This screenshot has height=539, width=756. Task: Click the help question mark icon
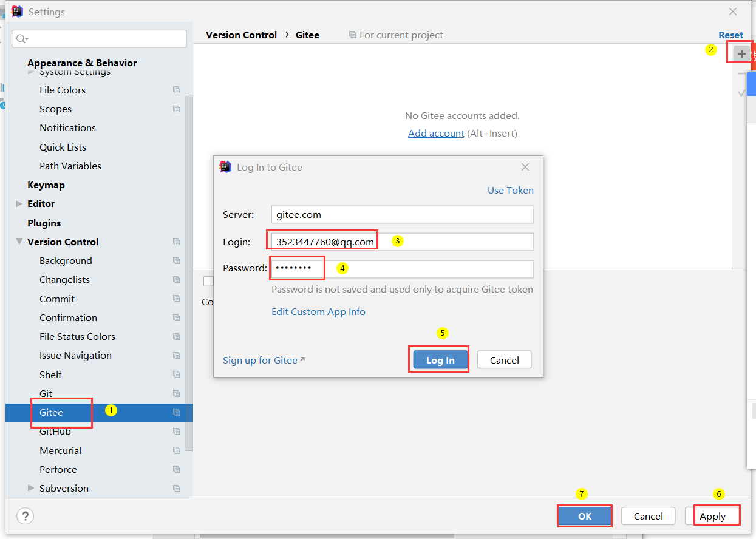[x=25, y=516]
